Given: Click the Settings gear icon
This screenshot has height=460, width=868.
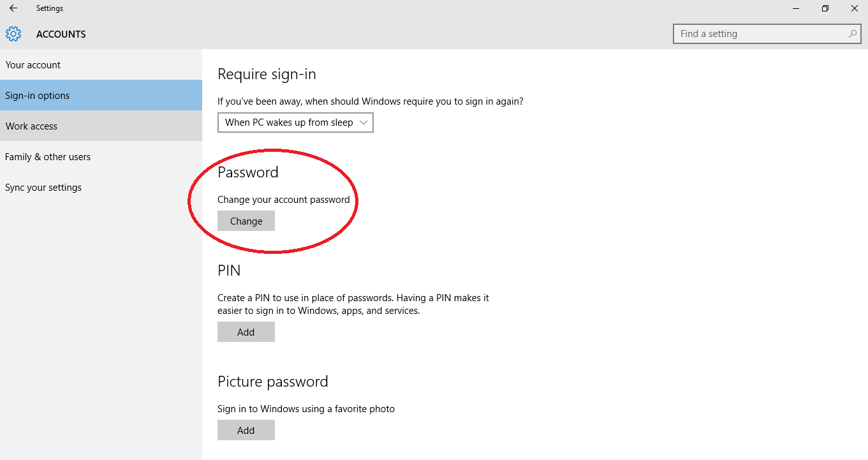Looking at the screenshot, I should pos(13,34).
